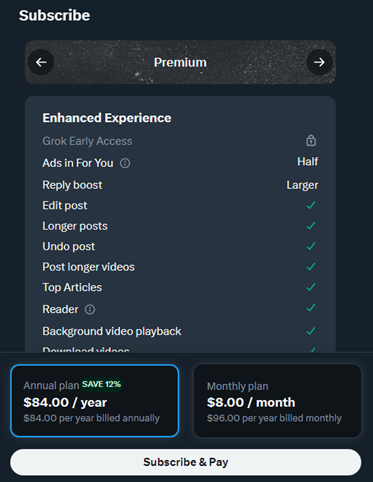This screenshot has width=373, height=482.
Task: Click the SAVE 12% badge
Action: point(102,384)
